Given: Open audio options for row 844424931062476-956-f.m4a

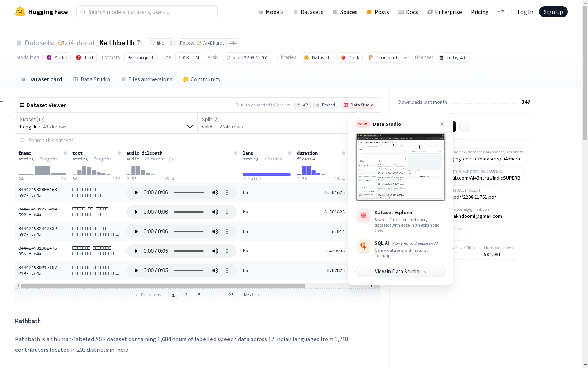Looking at the screenshot, I should (227, 251).
